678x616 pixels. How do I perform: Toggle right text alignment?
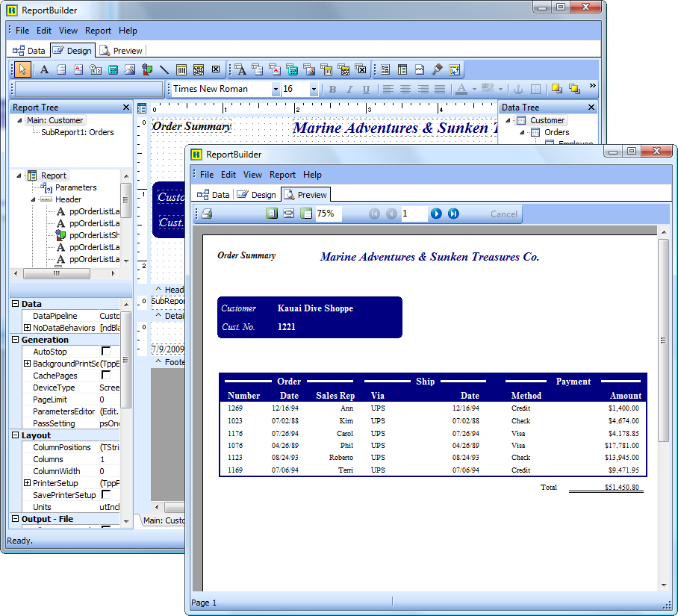coord(423,90)
